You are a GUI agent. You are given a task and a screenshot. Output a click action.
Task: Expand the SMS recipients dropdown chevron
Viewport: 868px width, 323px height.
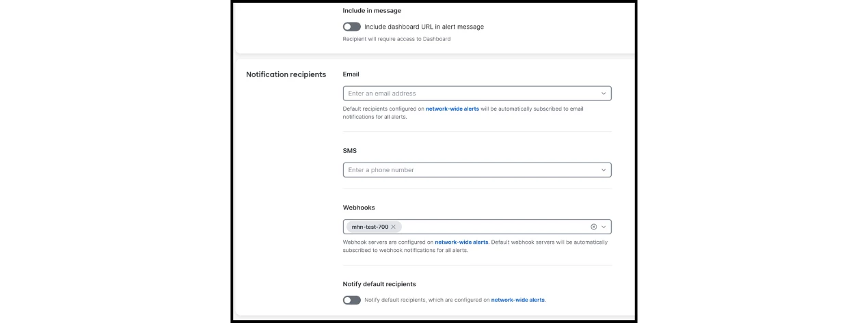(x=603, y=170)
